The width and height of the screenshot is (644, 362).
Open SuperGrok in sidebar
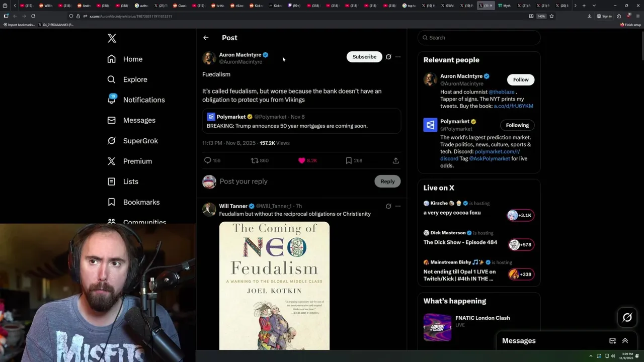coord(133,141)
